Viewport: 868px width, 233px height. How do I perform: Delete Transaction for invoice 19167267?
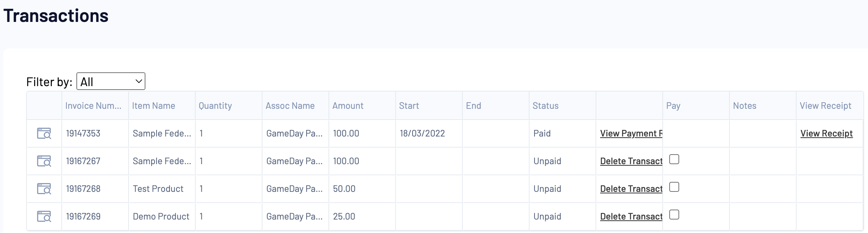pyautogui.click(x=631, y=161)
